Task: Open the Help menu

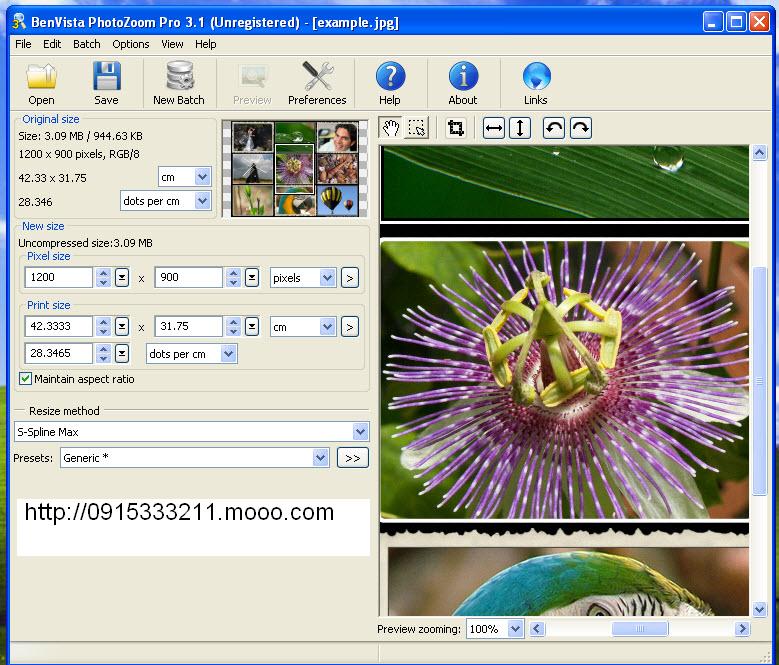Action: [206, 44]
